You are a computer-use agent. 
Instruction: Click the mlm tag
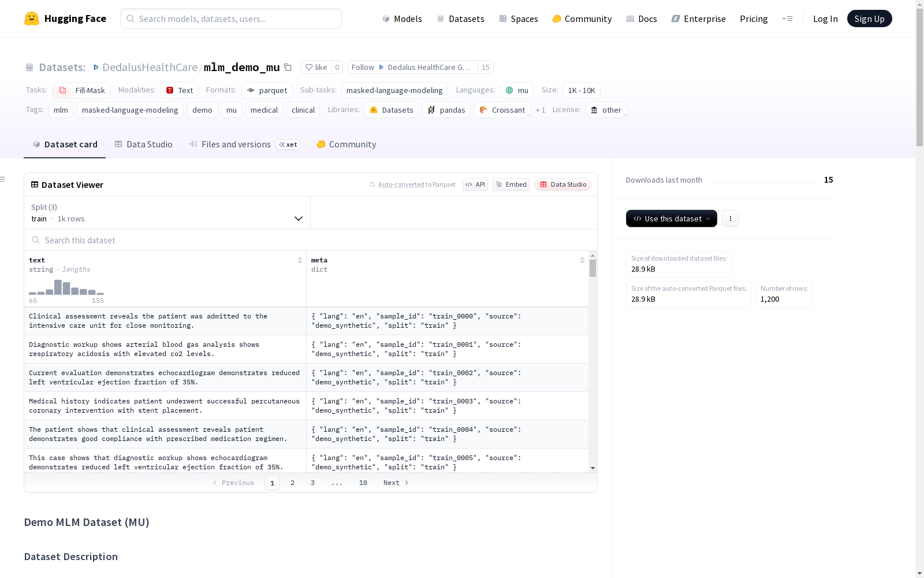pos(61,110)
